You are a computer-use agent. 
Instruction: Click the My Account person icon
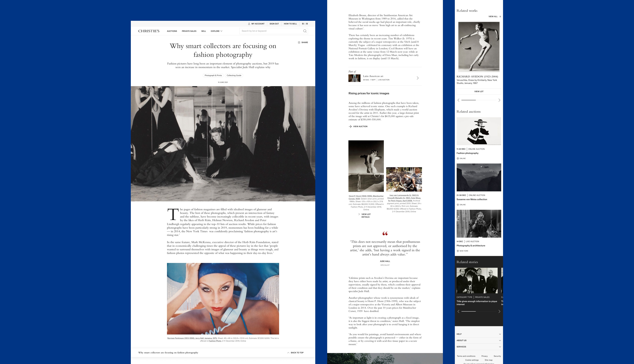[x=249, y=24]
